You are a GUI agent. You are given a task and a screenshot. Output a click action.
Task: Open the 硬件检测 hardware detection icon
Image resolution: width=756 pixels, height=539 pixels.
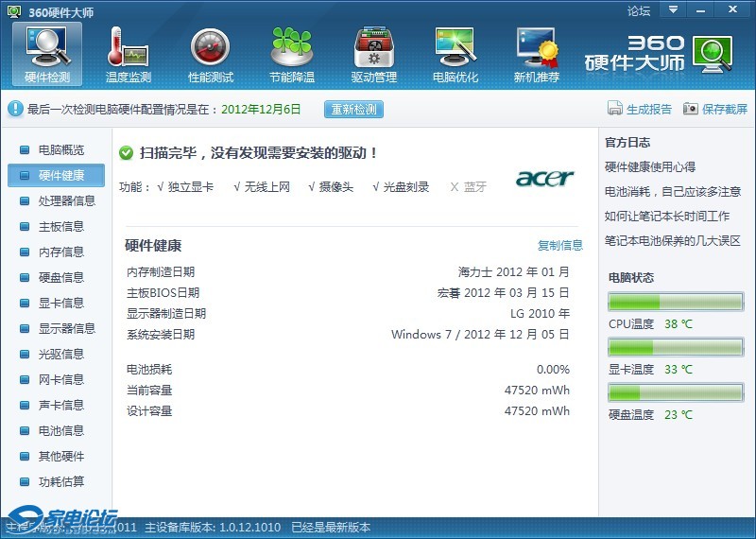tap(47, 47)
